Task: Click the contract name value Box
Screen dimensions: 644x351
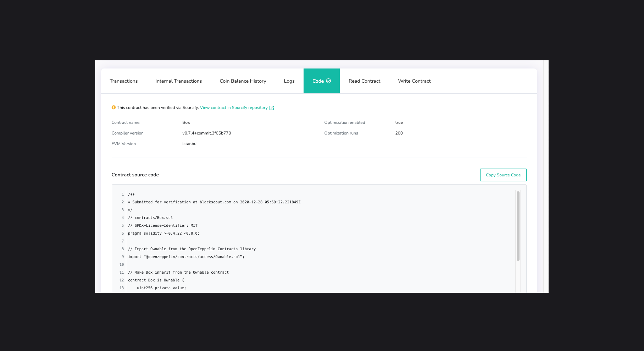Action: point(186,122)
